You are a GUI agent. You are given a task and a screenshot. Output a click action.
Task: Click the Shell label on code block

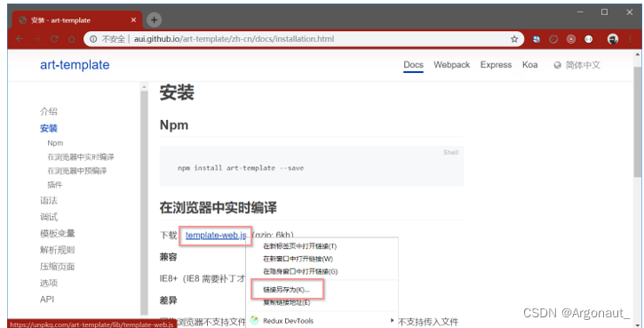coord(450,153)
